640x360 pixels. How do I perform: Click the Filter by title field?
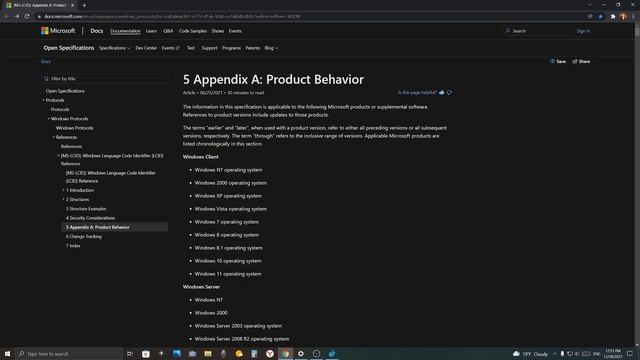point(105,78)
